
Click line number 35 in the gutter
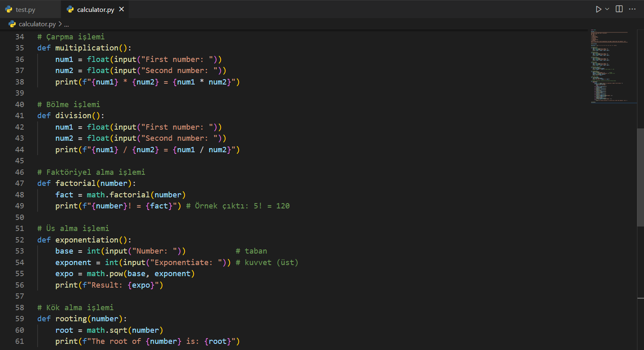point(20,48)
